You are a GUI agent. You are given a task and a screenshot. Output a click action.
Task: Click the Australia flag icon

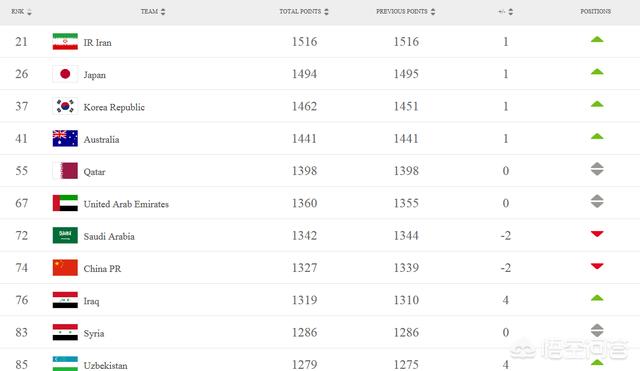click(x=65, y=138)
